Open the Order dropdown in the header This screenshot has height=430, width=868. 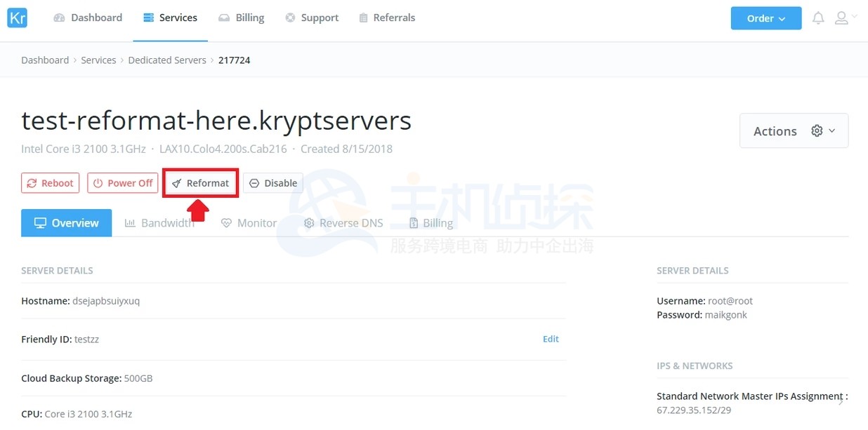[766, 18]
